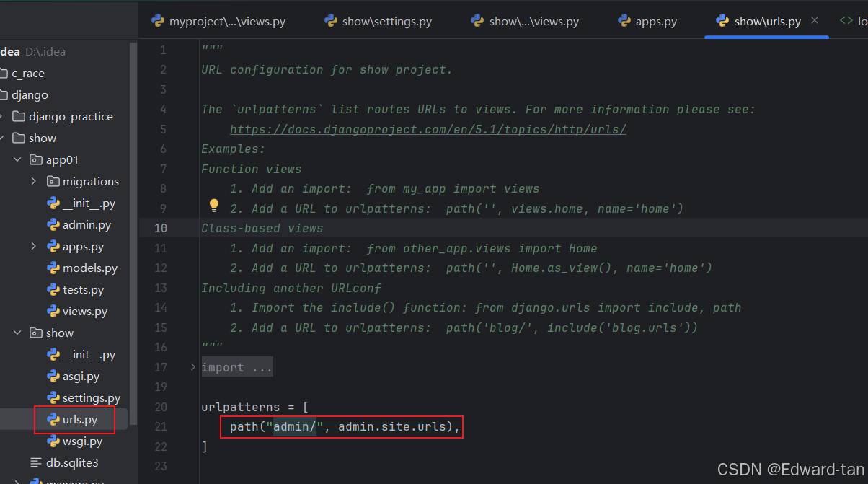Image resolution: width=868 pixels, height=484 pixels.
Task: Click the lightbulb intention icon
Action: tap(213, 206)
